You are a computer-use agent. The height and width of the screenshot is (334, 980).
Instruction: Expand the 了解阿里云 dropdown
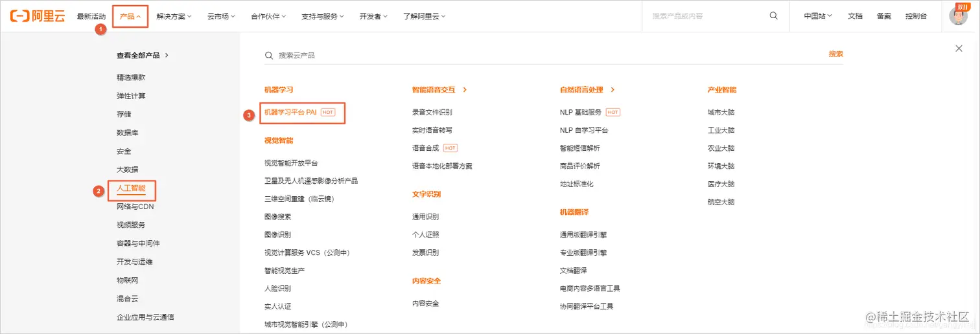tap(424, 16)
